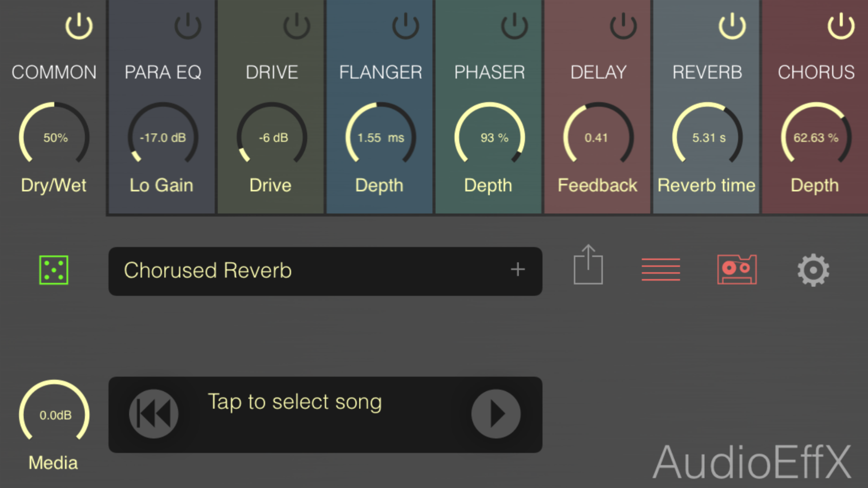Open the red horizontal lines list icon
Image resolution: width=868 pixels, height=488 pixels.
pyautogui.click(x=660, y=270)
